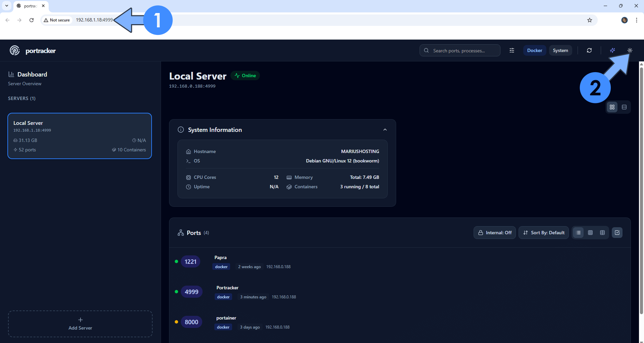Viewport: 644px width, 343px height.
Task: Click the Search ports, processes field
Action: click(460, 50)
